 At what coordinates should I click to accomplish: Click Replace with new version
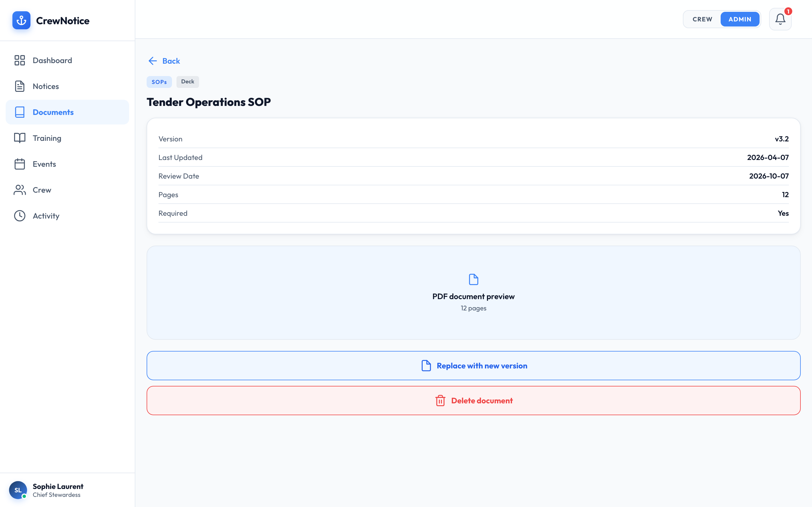473,366
